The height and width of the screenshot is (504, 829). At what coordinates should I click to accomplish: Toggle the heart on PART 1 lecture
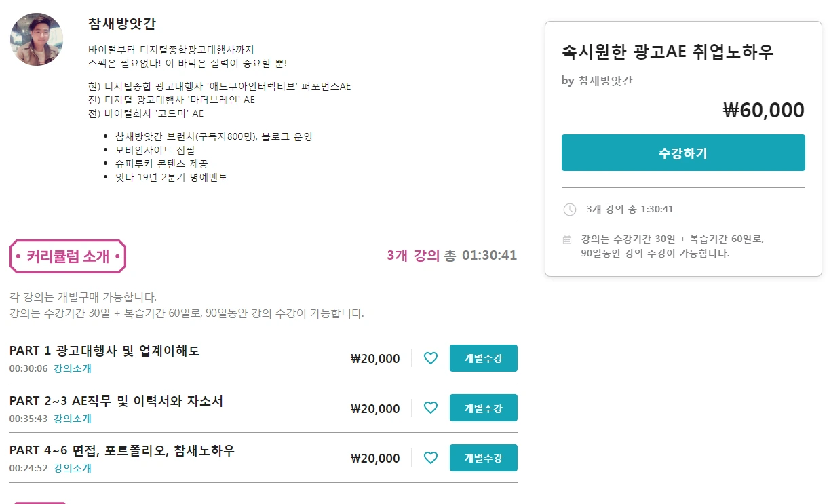430,358
